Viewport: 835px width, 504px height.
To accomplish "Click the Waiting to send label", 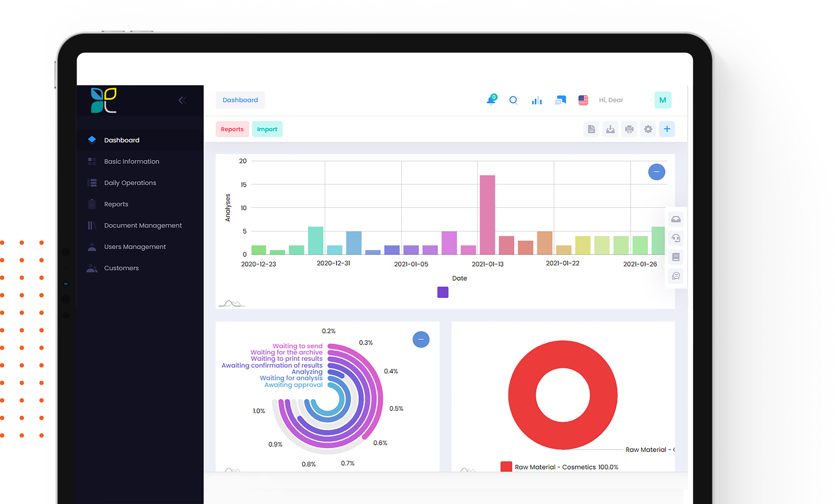I will (297, 346).
